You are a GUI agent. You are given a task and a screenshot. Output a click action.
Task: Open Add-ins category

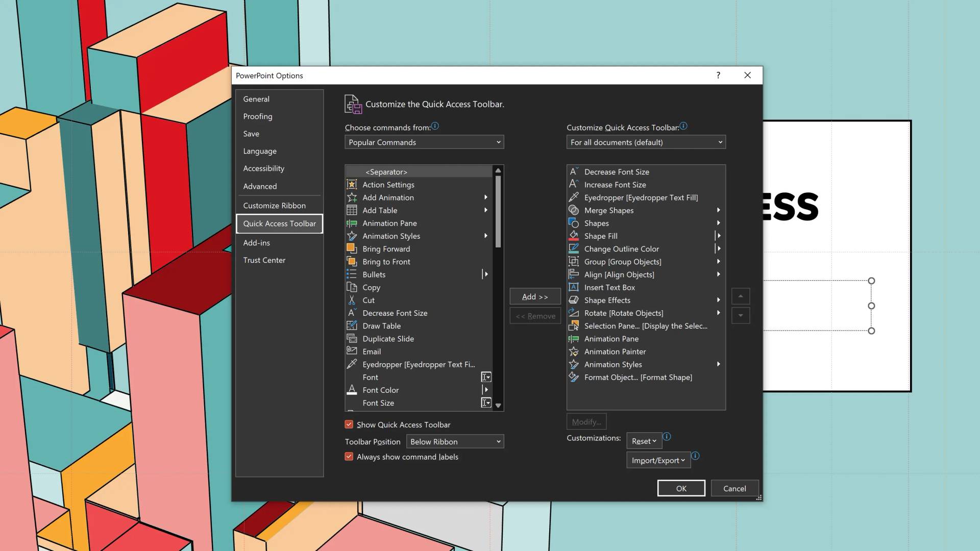click(279, 243)
